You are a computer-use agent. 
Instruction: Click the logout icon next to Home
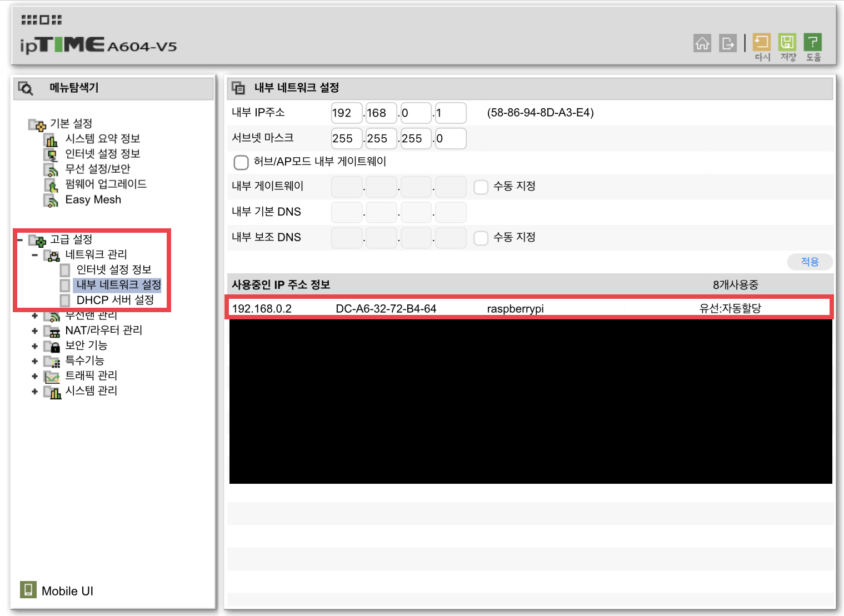click(x=728, y=43)
